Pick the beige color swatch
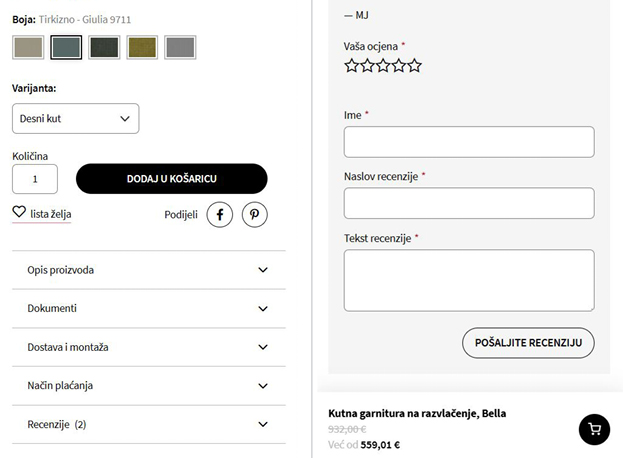This screenshot has width=623, height=458. point(28,47)
